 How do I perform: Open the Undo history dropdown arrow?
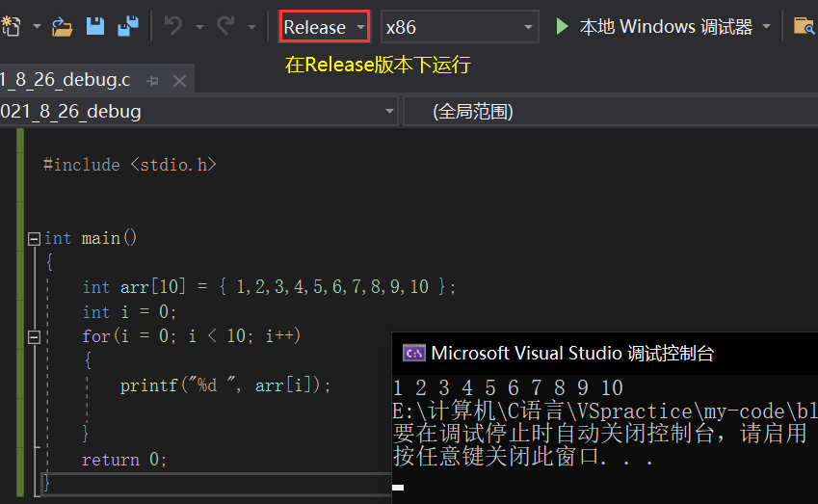pos(199,27)
